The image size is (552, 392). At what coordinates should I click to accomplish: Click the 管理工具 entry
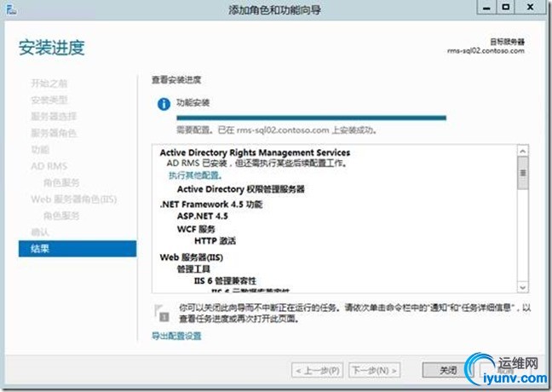coord(193,269)
